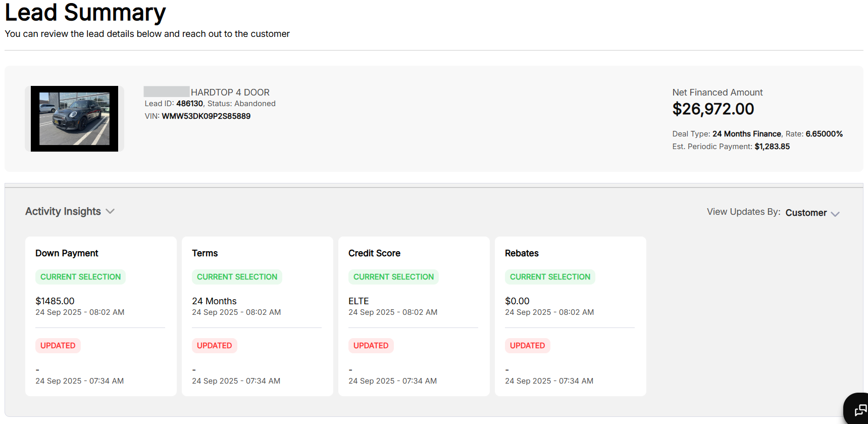This screenshot has width=868, height=424.
Task: Click Updated badge in Credit Score card
Action: [371, 346]
